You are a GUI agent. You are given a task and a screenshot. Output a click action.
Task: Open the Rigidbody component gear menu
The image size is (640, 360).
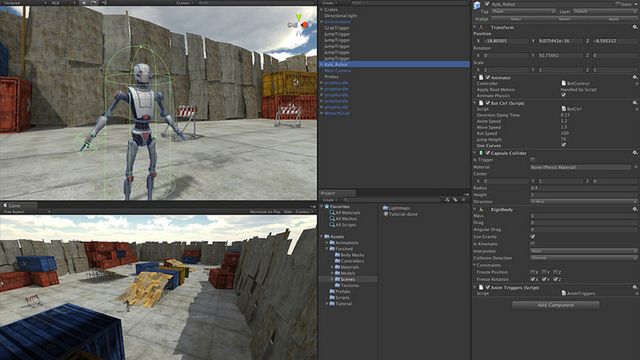(635, 209)
